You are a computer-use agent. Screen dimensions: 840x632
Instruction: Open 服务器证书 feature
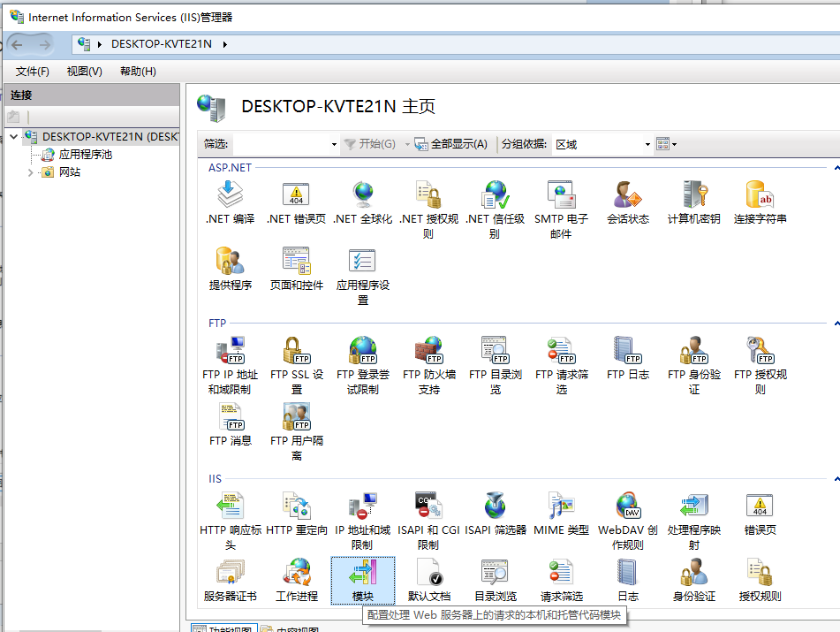[231, 580]
